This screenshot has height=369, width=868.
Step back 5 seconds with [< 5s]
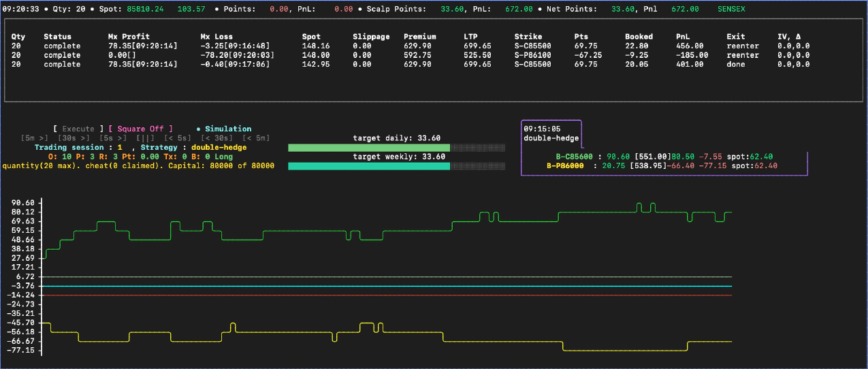click(x=178, y=138)
